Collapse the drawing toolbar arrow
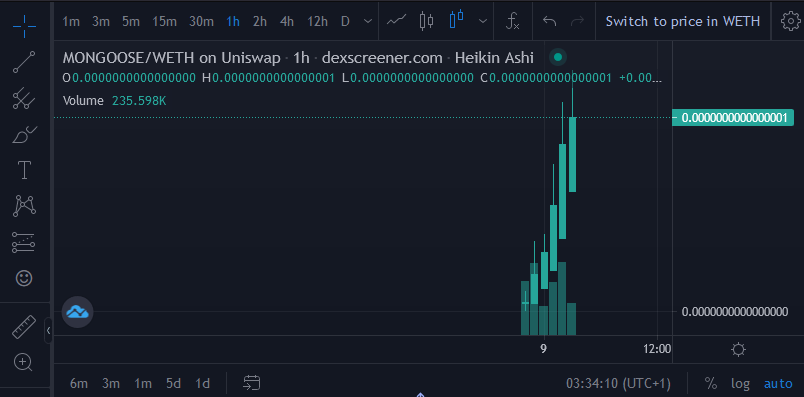 point(48,331)
